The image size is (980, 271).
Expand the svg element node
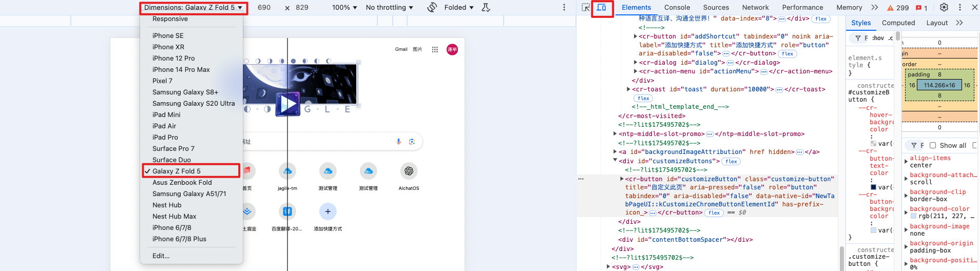pyautogui.click(x=608, y=266)
